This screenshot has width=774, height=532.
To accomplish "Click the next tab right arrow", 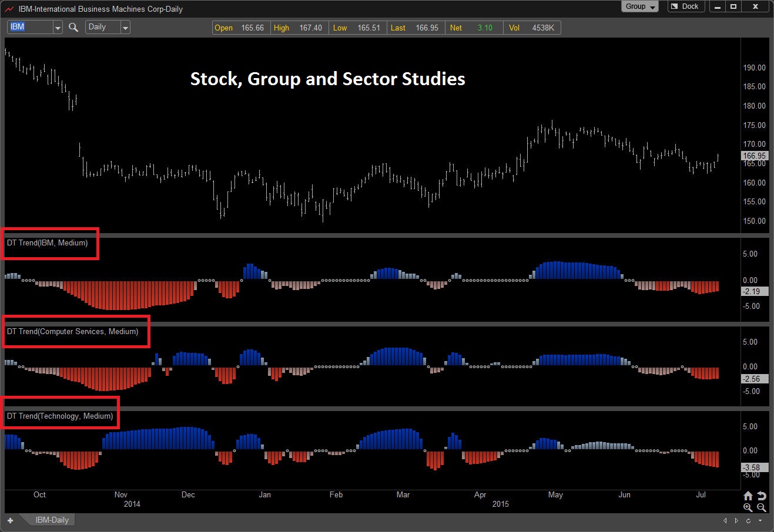I will coord(737,520).
